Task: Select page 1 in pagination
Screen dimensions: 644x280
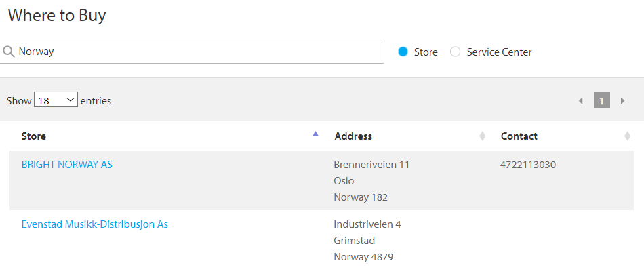Action: click(602, 100)
